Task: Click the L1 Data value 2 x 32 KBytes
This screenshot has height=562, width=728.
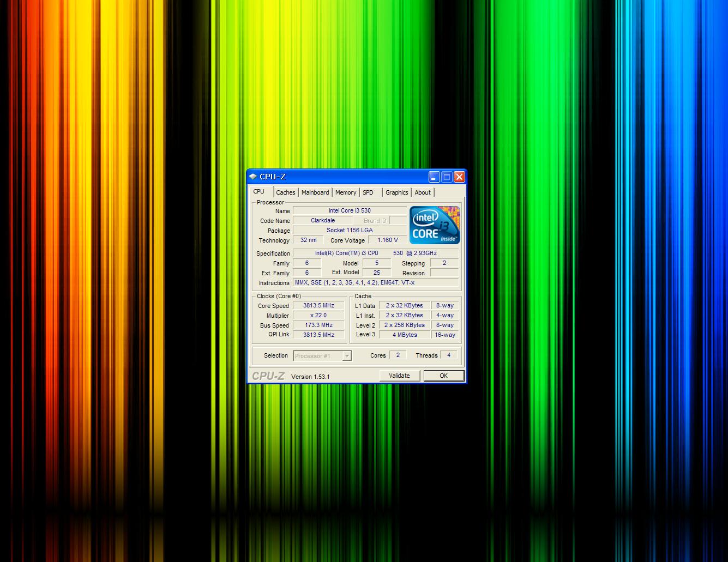Action: click(x=405, y=305)
